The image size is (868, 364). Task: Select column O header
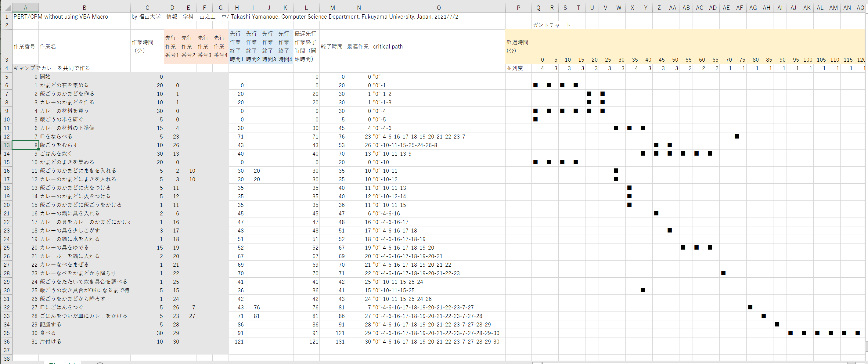pos(438,7)
